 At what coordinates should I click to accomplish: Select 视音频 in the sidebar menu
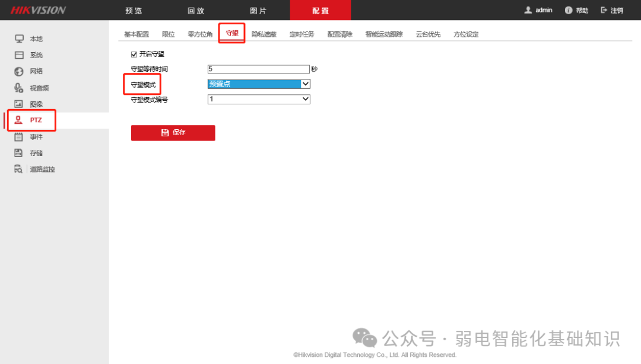coord(39,88)
